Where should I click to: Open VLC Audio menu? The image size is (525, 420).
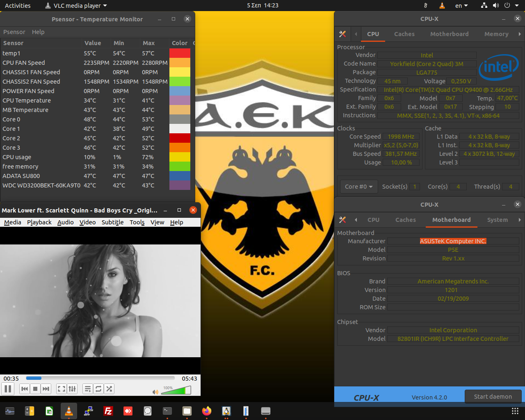(66, 222)
